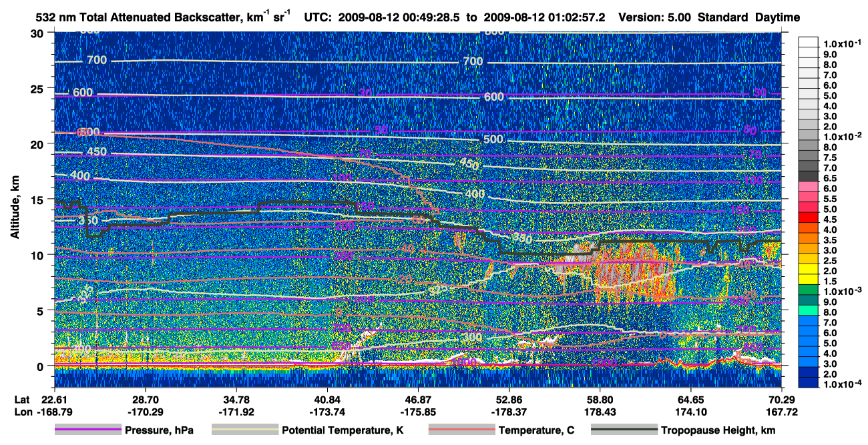Click the longitude value '-170.29'
The image size is (868, 445).
(x=145, y=412)
